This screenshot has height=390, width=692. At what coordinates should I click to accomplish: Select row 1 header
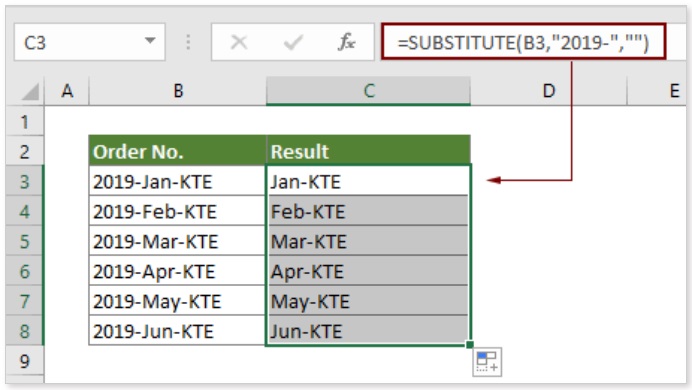tap(25, 121)
